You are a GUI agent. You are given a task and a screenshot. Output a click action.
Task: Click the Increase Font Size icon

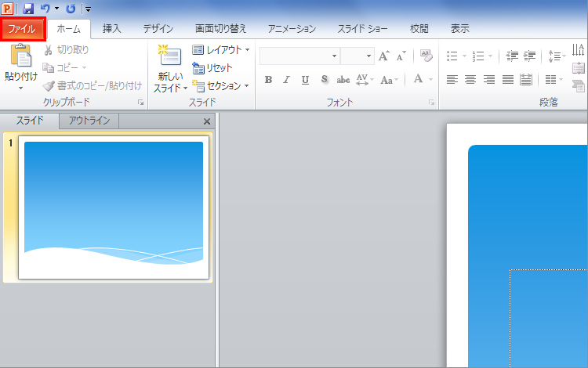[384, 56]
